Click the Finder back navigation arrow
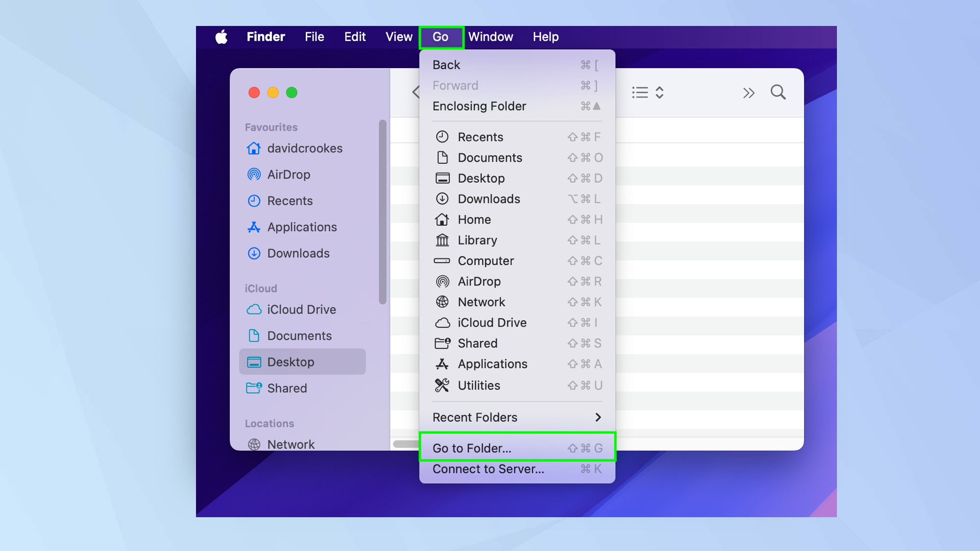 point(416,92)
